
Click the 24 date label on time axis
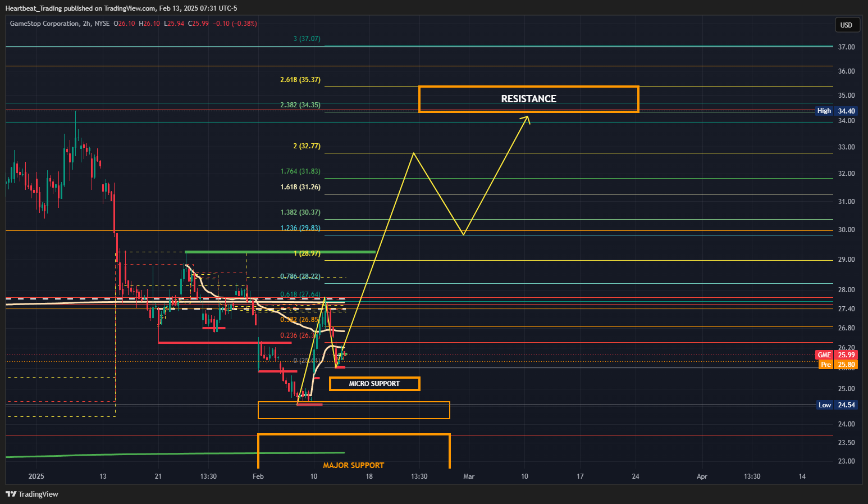(636, 476)
